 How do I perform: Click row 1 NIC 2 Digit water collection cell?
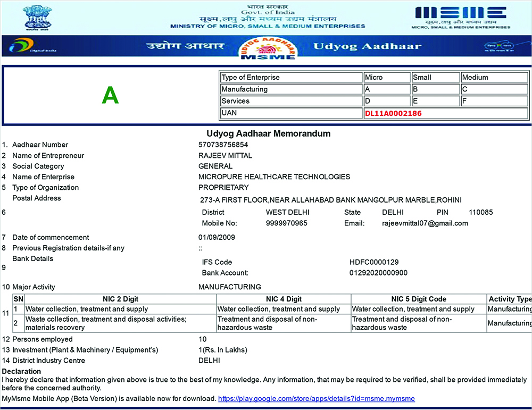point(120,309)
